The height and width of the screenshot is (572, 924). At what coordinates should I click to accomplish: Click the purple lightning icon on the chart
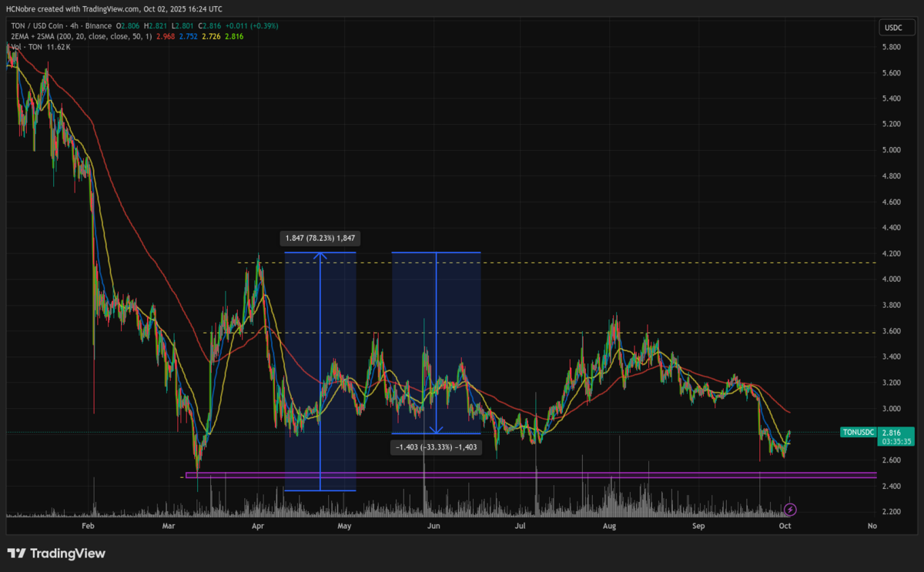pos(789,509)
